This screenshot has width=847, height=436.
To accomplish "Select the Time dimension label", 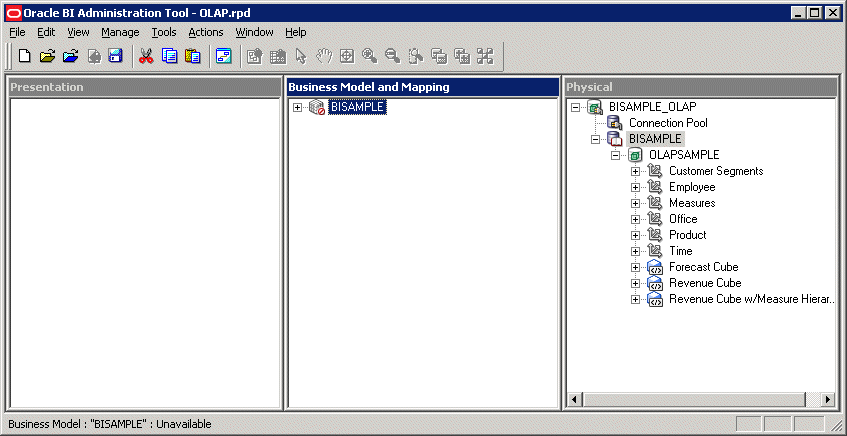I will [x=681, y=251].
